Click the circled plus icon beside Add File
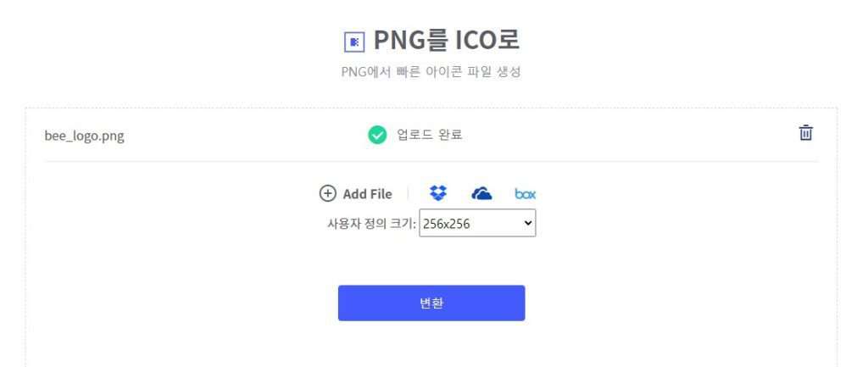 (328, 193)
